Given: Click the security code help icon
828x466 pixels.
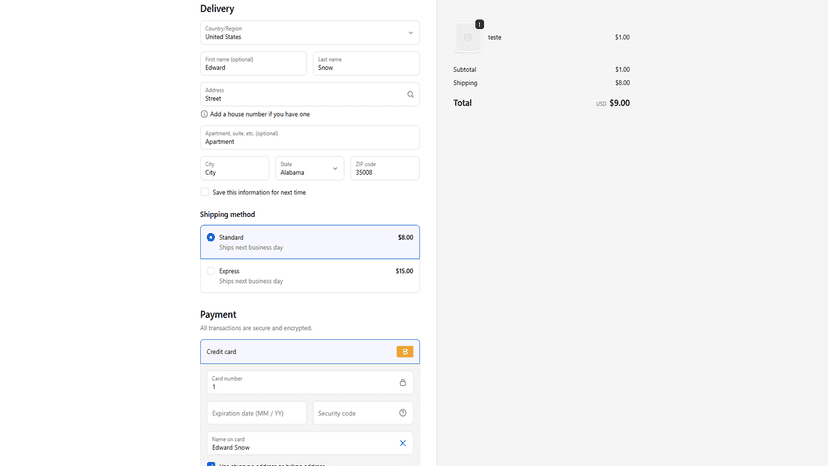Looking at the screenshot, I should coord(402,413).
